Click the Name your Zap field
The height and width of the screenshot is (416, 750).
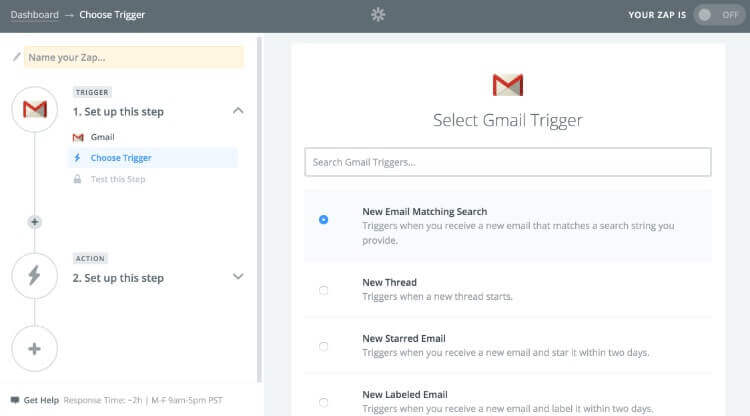tap(134, 57)
